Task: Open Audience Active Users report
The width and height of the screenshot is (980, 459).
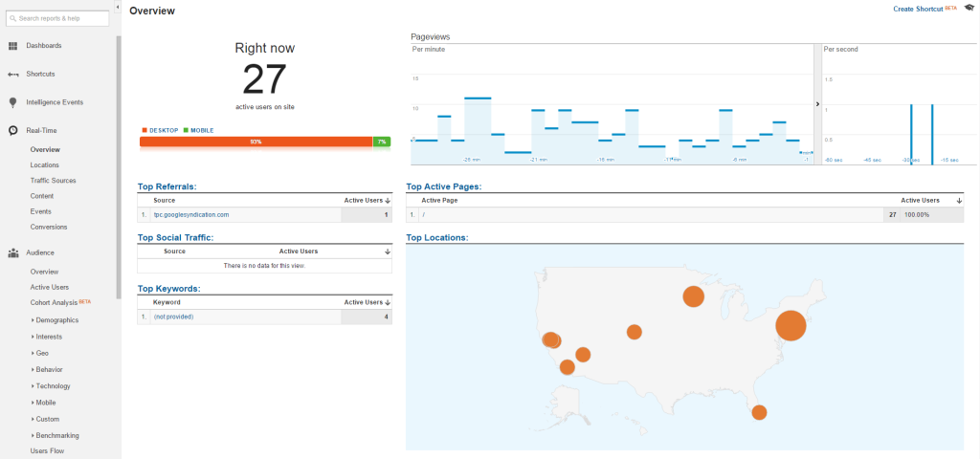Action: pyautogui.click(x=50, y=287)
